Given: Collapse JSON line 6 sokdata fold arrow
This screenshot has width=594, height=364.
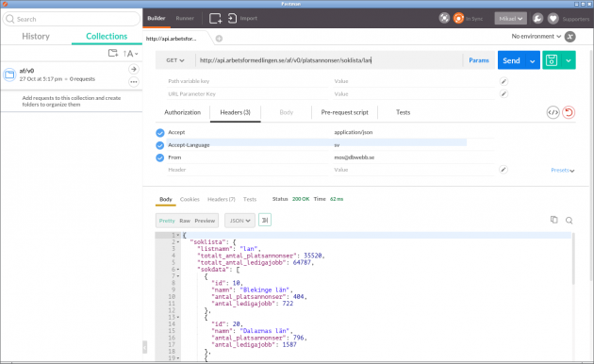Looking at the screenshot, I should (178, 270).
